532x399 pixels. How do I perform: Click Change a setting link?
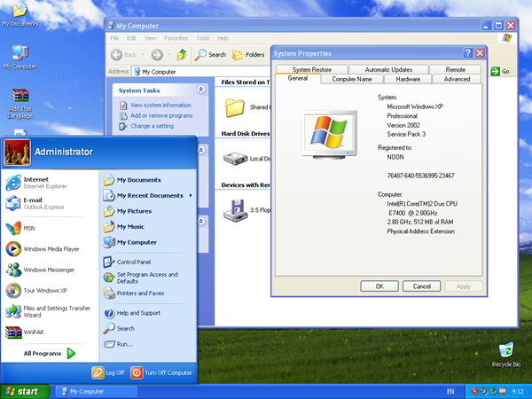[x=152, y=126]
